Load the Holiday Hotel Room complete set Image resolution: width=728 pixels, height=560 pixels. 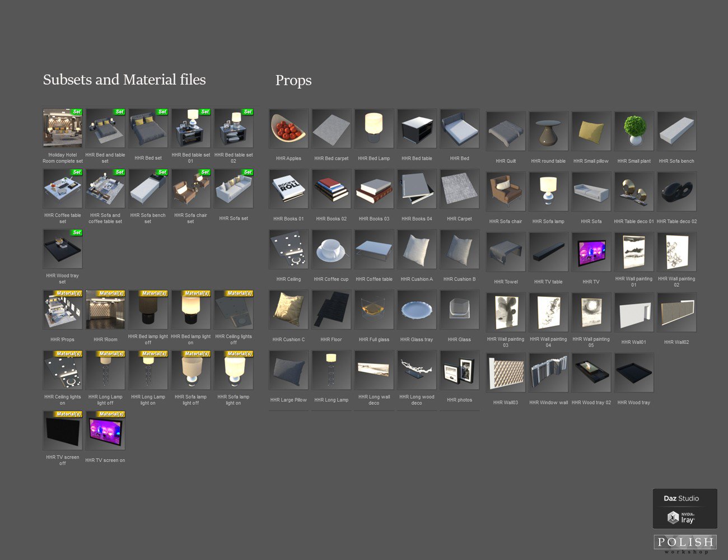[63, 128]
